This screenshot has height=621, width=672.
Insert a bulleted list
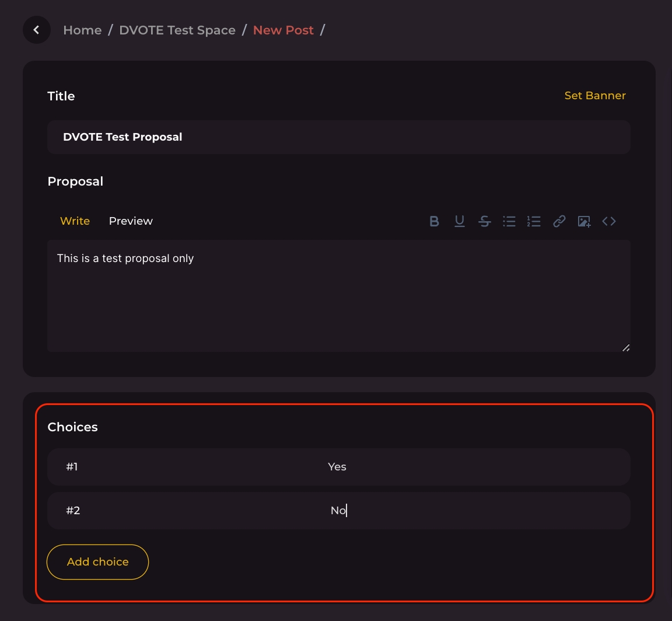(509, 221)
